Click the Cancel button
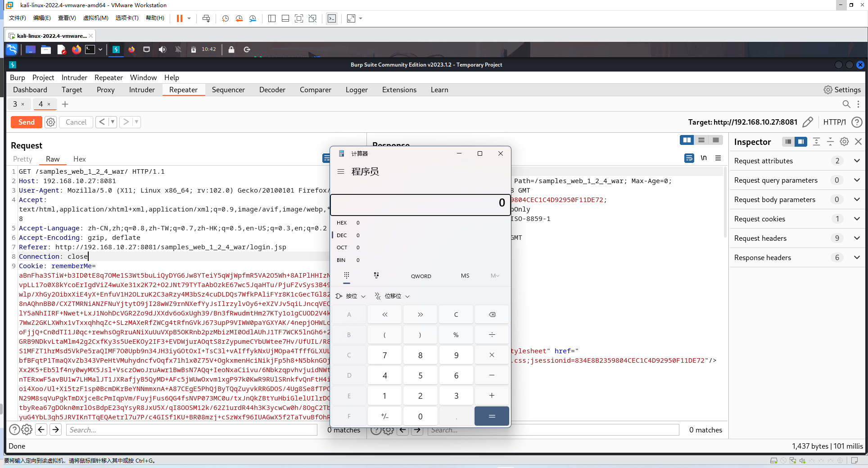This screenshot has width=868, height=468. click(x=76, y=122)
